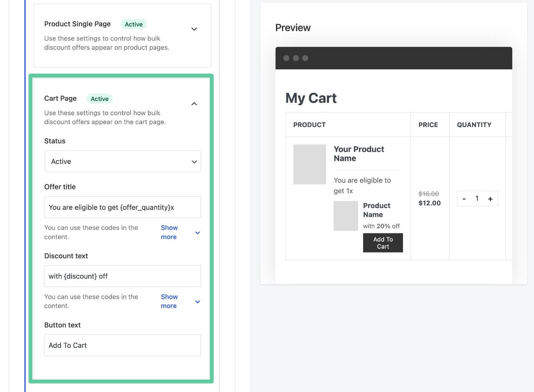
Task: Click Active badge beside Product Single Page
Action: click(134, 24)
